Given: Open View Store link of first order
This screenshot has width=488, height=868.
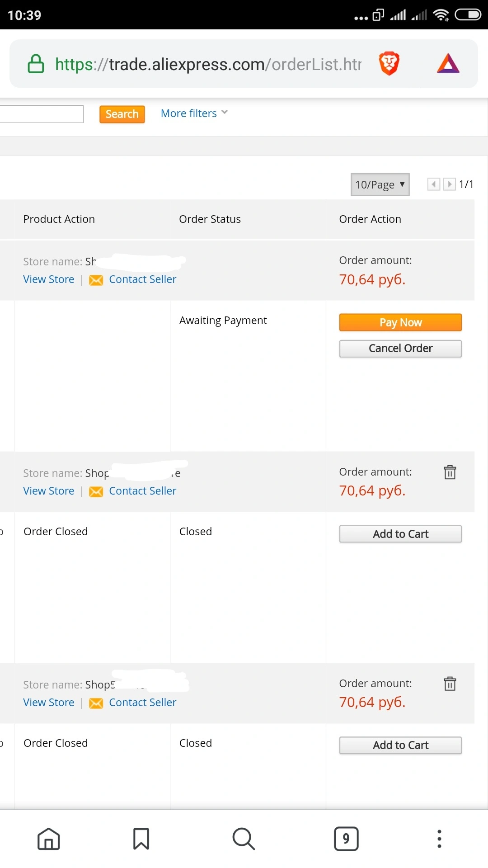Looking at the screenshot, I should point(49,279).
